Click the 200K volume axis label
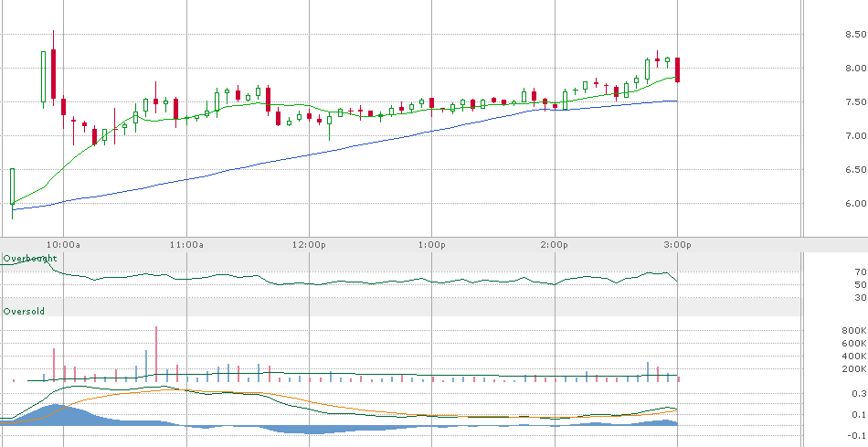This screenshot has width=868, height=447. [853, 369]
